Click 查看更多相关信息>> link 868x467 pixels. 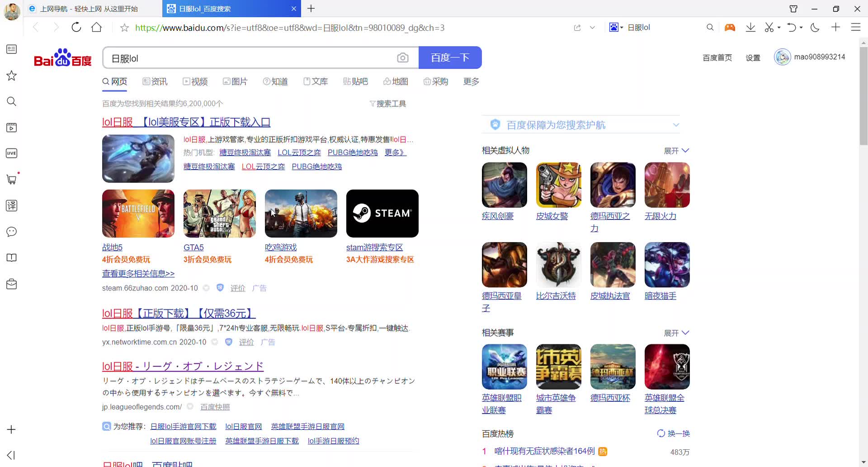pos(138,274)
